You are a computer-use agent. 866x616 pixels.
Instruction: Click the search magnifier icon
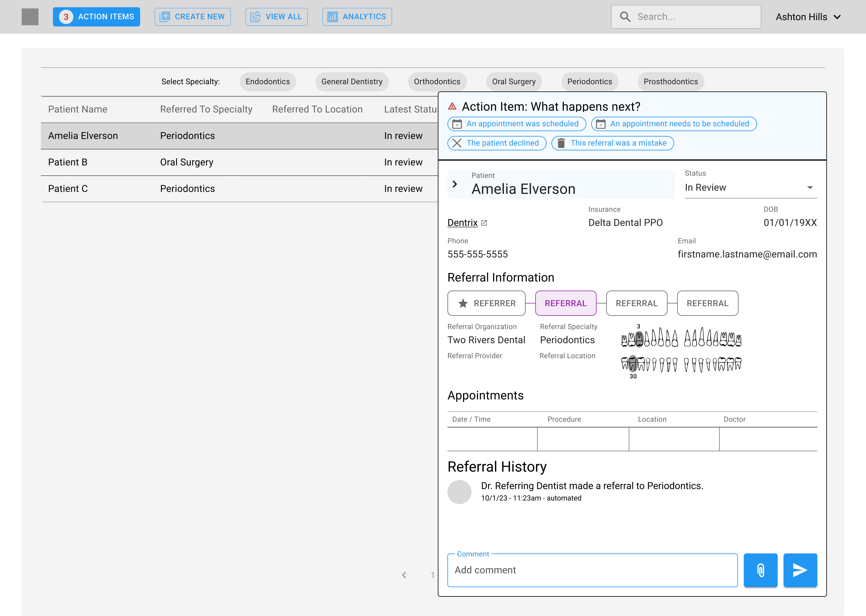[625, 17]
